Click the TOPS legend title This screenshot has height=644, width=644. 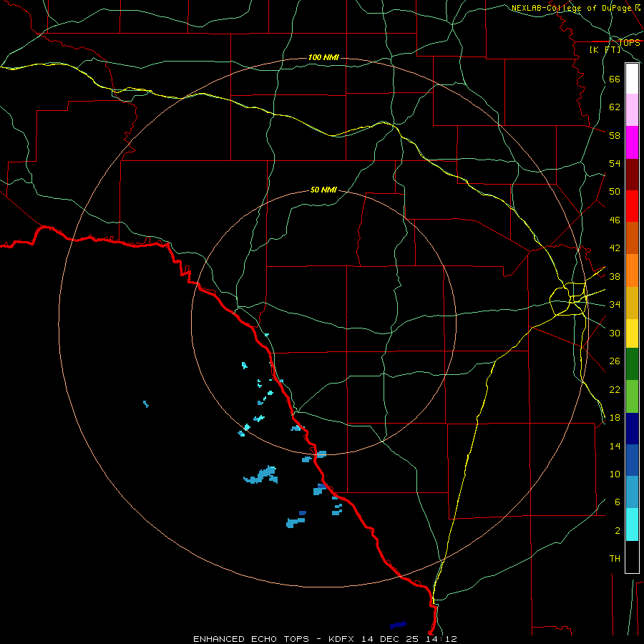click(x=629, y=42)
